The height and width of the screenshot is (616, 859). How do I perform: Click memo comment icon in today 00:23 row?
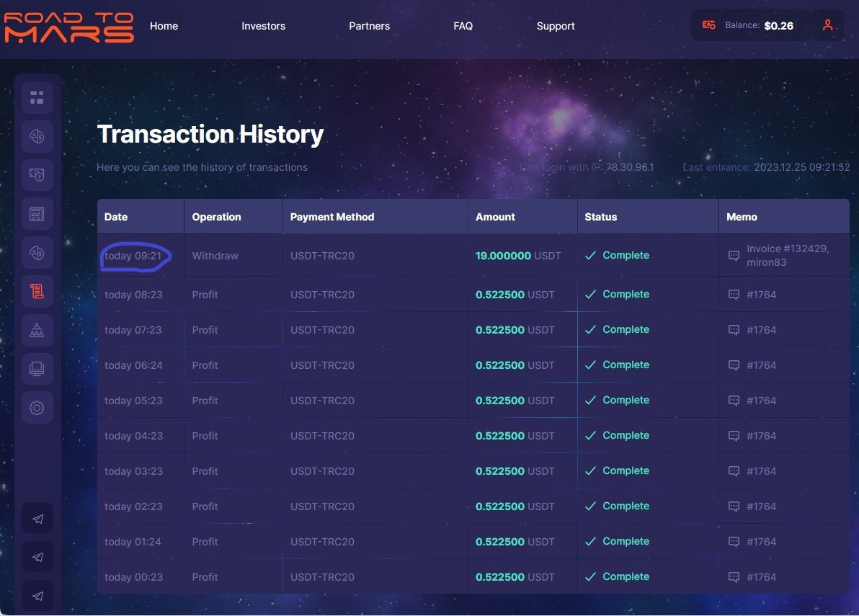[734, 576]
